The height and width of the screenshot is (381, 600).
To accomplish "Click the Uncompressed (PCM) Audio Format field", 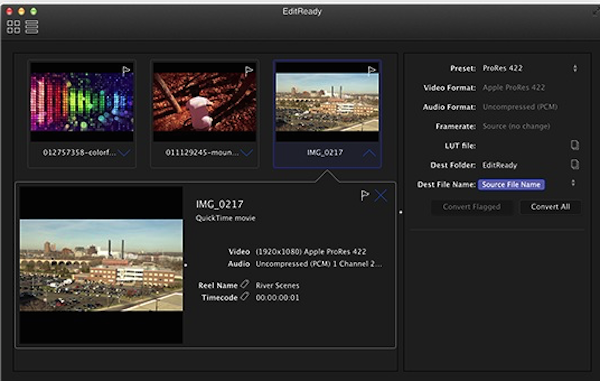I will 520,107.
